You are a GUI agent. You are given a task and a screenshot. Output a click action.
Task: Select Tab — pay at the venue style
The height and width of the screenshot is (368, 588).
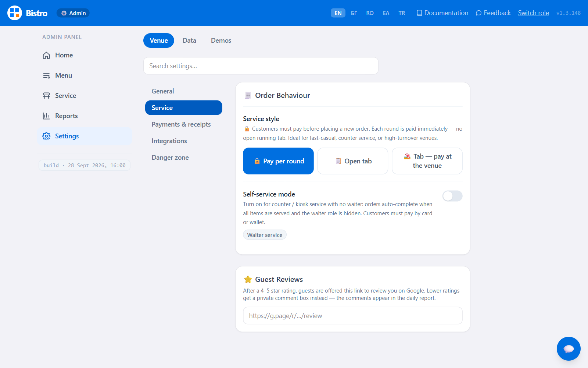427,161
